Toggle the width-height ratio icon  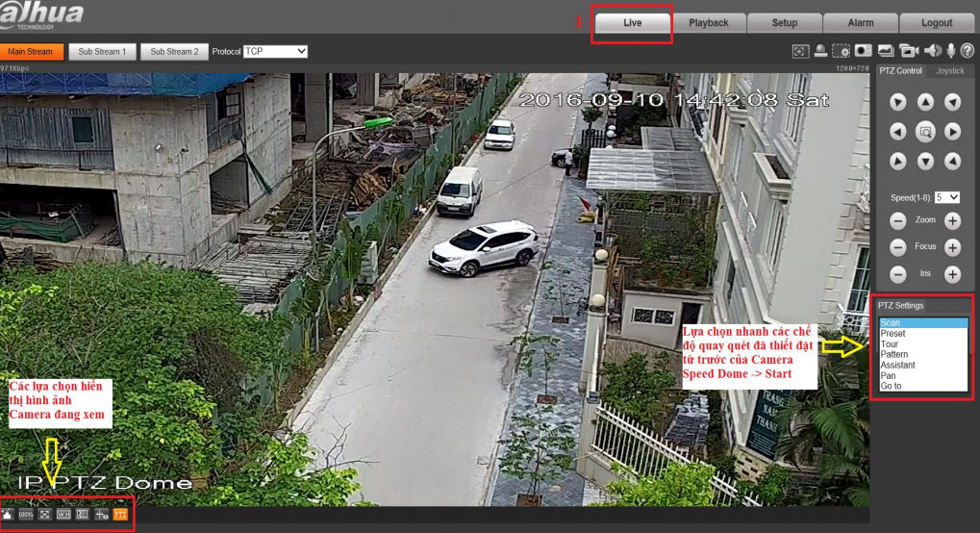point(63,514)
